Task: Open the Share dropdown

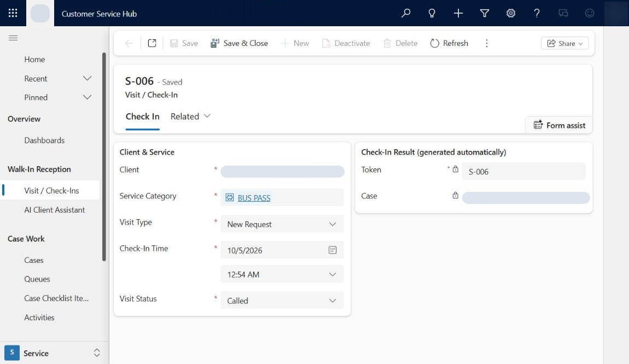Action: pos(565,43)
